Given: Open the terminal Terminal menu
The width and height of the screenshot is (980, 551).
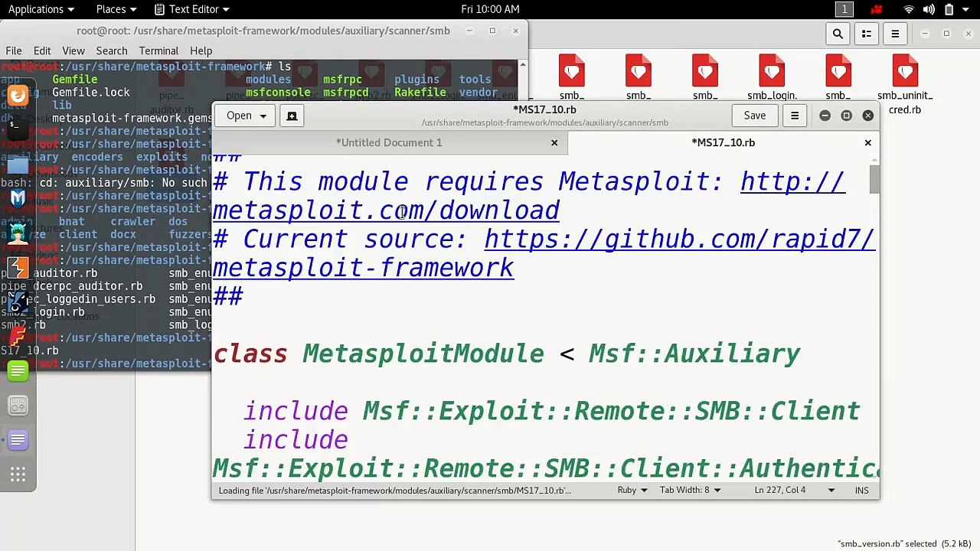Looking at the screenshot, I should click(x=158, y=51).
